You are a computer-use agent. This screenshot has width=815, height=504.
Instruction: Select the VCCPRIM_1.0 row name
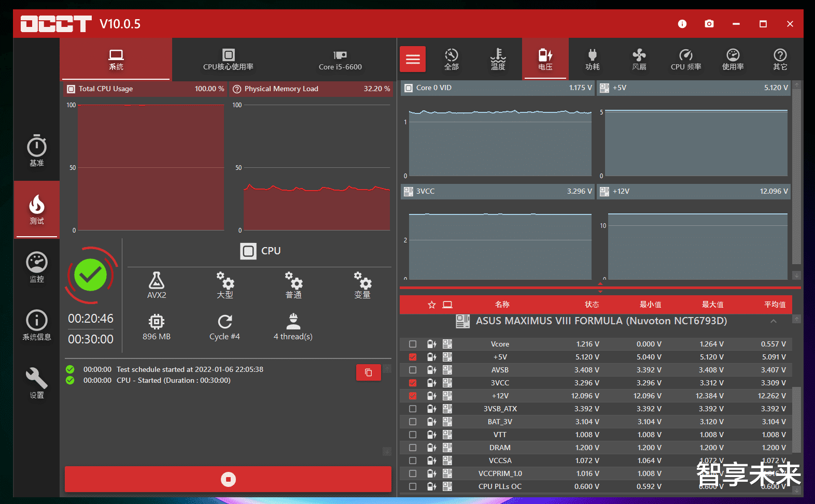(500, 473)
